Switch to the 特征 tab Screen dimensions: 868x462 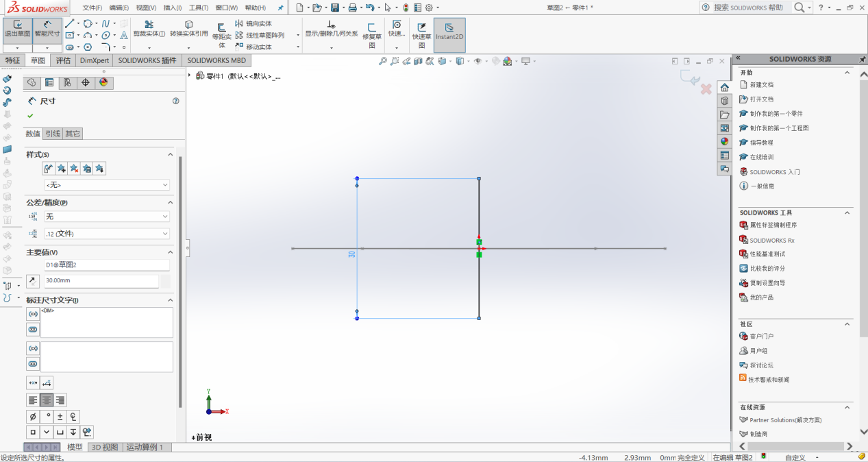pyautogui.click(x=12, y=60)
